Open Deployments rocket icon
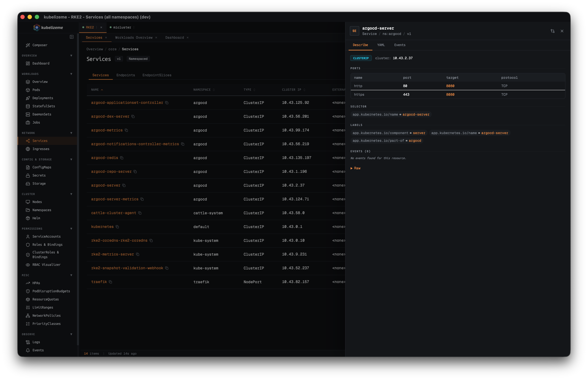This screenshot has height=380, width=588. click(28, 98)
